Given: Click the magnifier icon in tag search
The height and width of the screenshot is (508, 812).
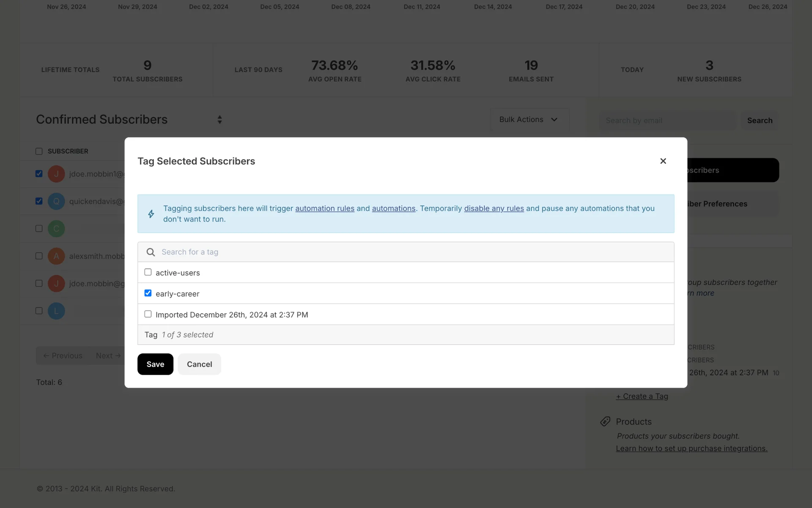Looking at the screenshot, I should pyautogui.click(x=151, y=252).
